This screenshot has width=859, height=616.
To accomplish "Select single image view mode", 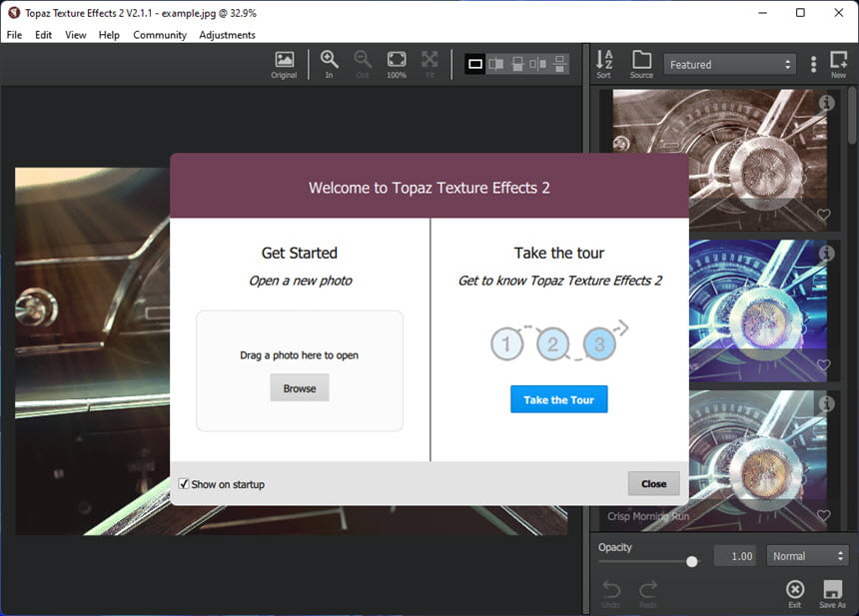I will [x=475, y=64].
